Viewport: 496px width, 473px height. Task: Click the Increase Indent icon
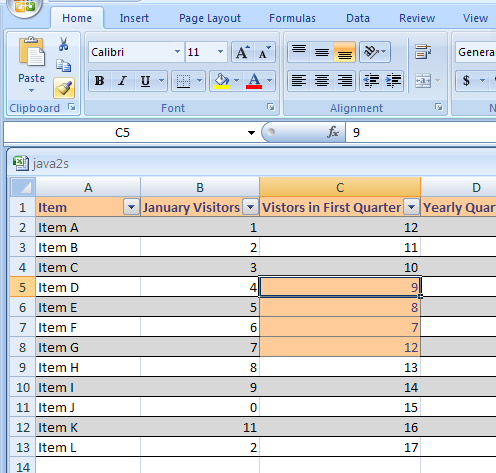[x=393, y=81]
